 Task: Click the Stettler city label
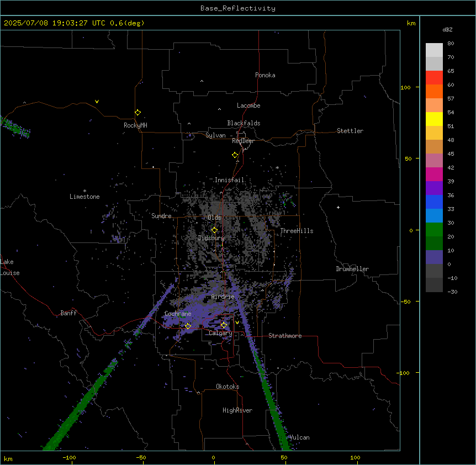point(350,131)
